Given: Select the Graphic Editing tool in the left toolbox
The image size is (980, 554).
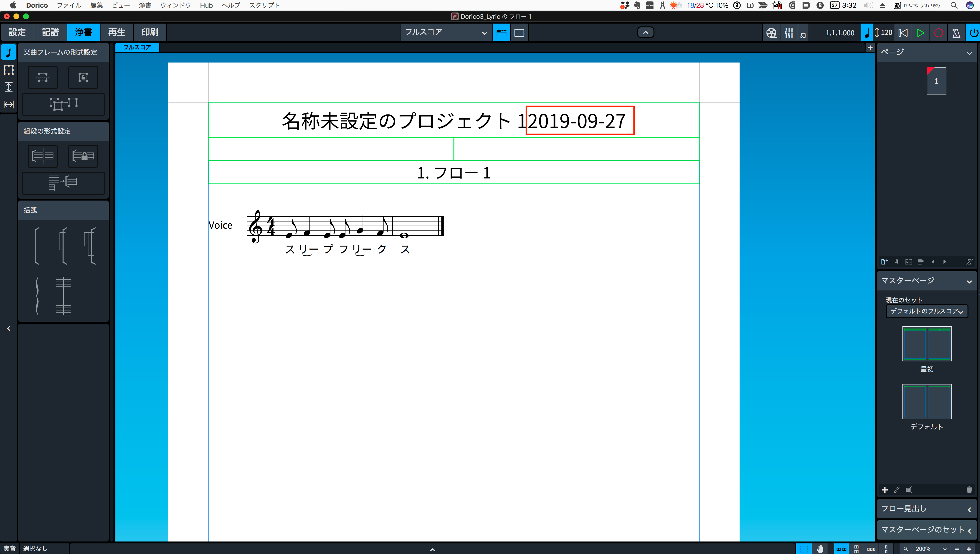Looking at the screenshot, I should click(8, 52).
